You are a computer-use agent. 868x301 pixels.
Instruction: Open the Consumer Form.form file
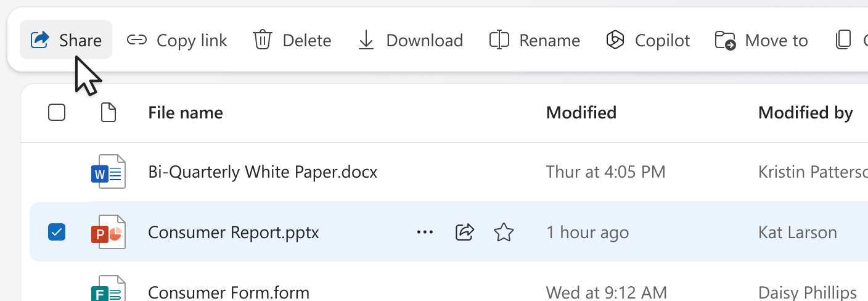pos(229,291)
